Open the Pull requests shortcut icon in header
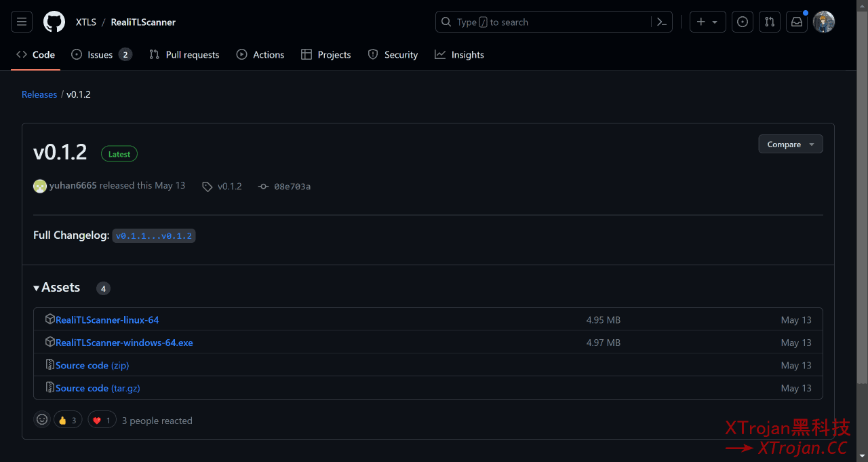This screenshot has height=462, width=868. click(770, 22)
